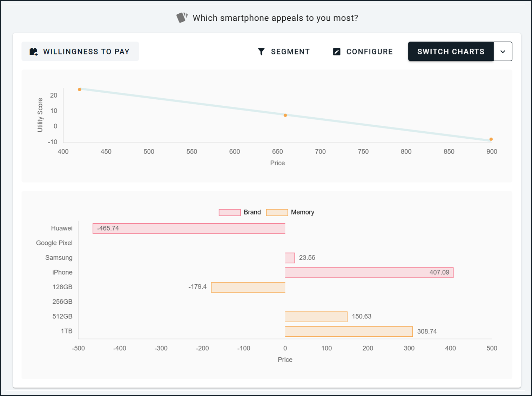Click the 23.56 value label

pos(307,258)
